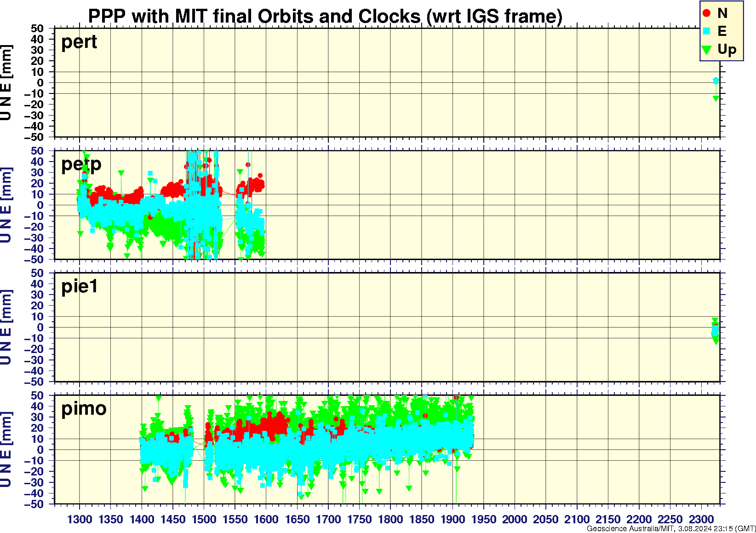The width and height of the screenshot is (756, 533).
Task: Select the 'pert' station label
Action: click(x=79, y=42)
